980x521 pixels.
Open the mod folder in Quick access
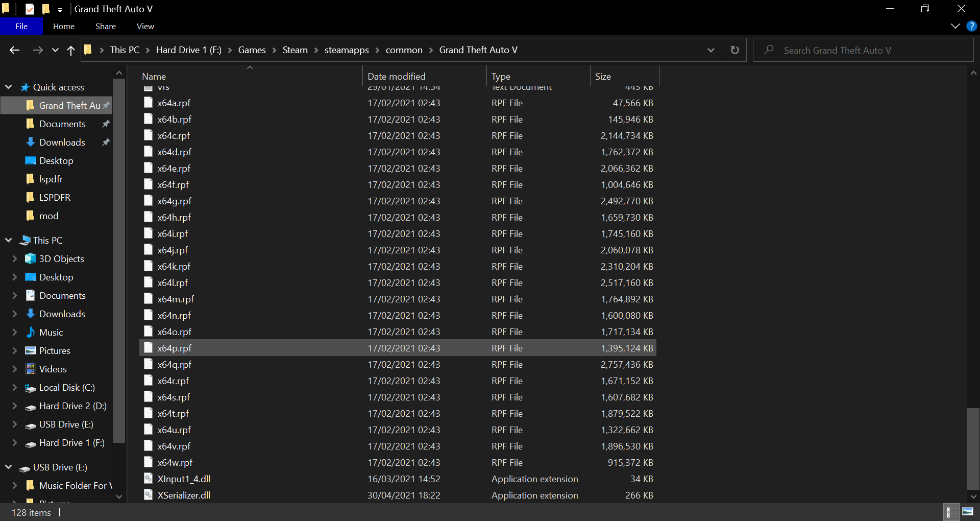pos(49,216)
